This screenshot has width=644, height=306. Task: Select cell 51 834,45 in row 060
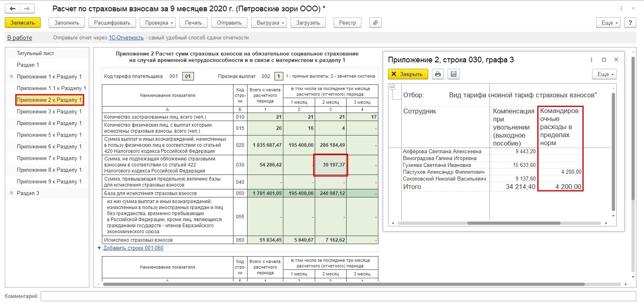click(x=265, y=240)
